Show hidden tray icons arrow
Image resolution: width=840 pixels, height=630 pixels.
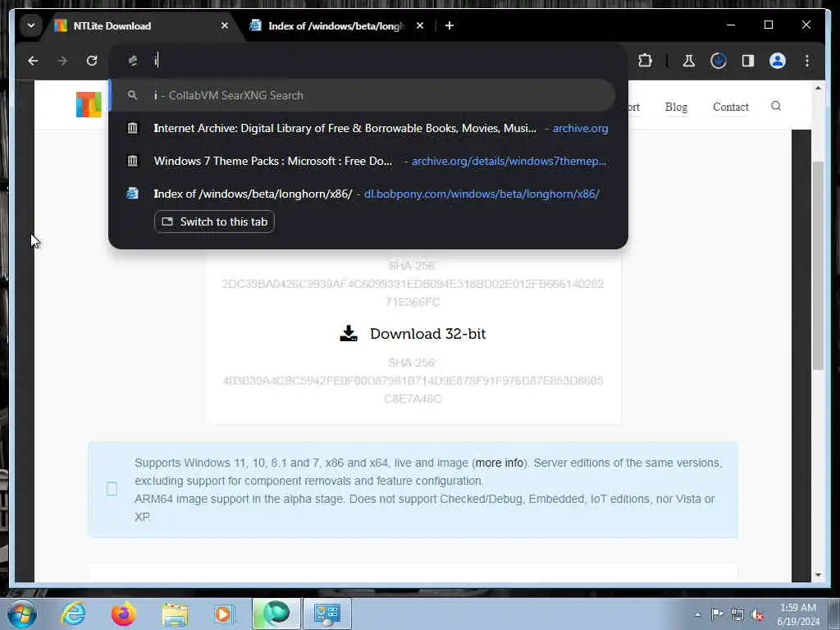click(697, 615)
